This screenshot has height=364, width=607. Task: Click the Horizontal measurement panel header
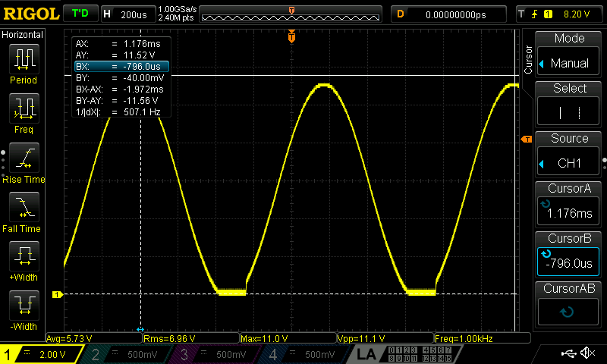[23, 35]
